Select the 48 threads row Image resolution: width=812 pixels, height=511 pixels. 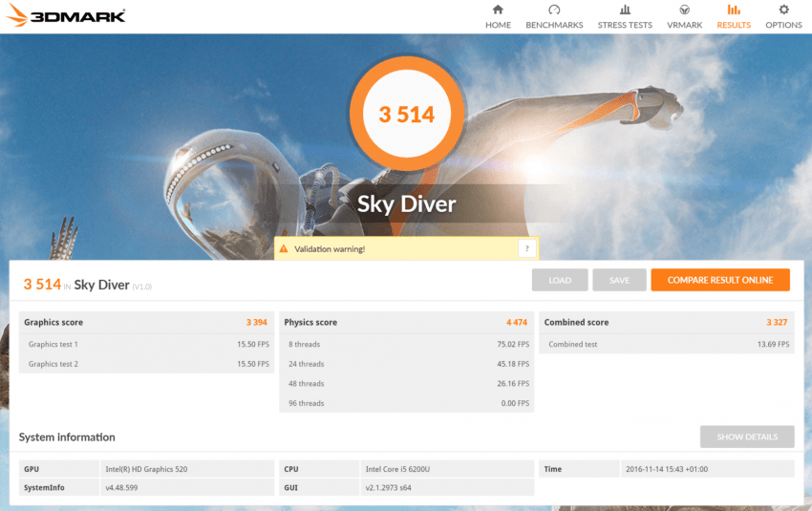coord(407,384)
